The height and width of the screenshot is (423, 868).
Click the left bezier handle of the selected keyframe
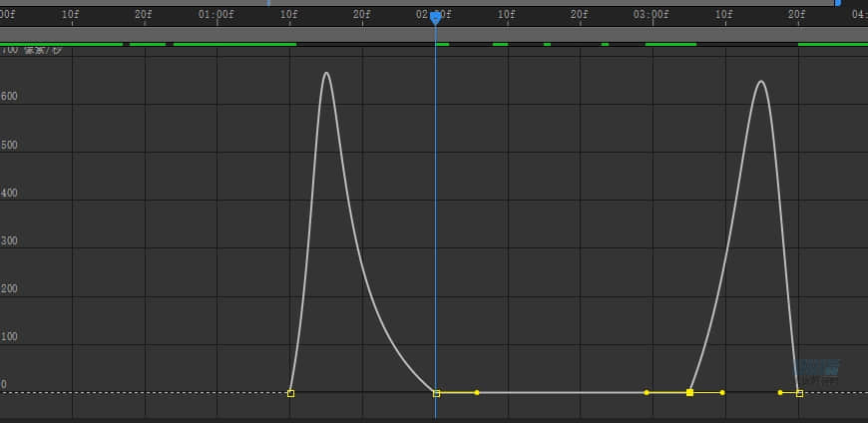point(647,393)
